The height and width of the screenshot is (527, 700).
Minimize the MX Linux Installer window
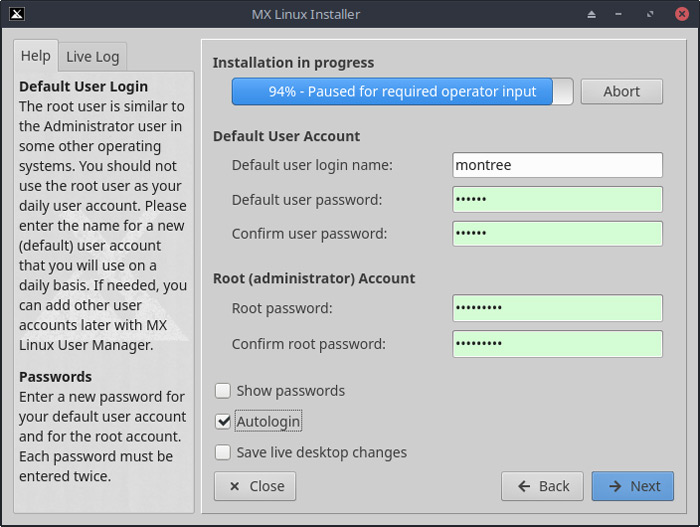coord(621,14)
